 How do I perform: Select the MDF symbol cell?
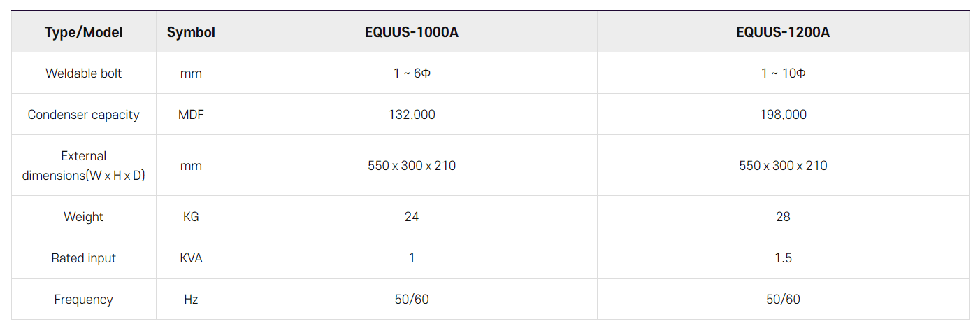[x=191, y=115]
